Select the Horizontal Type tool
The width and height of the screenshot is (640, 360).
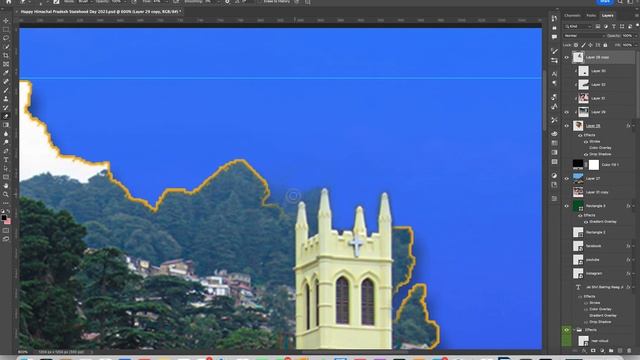[x=6, y=160]
